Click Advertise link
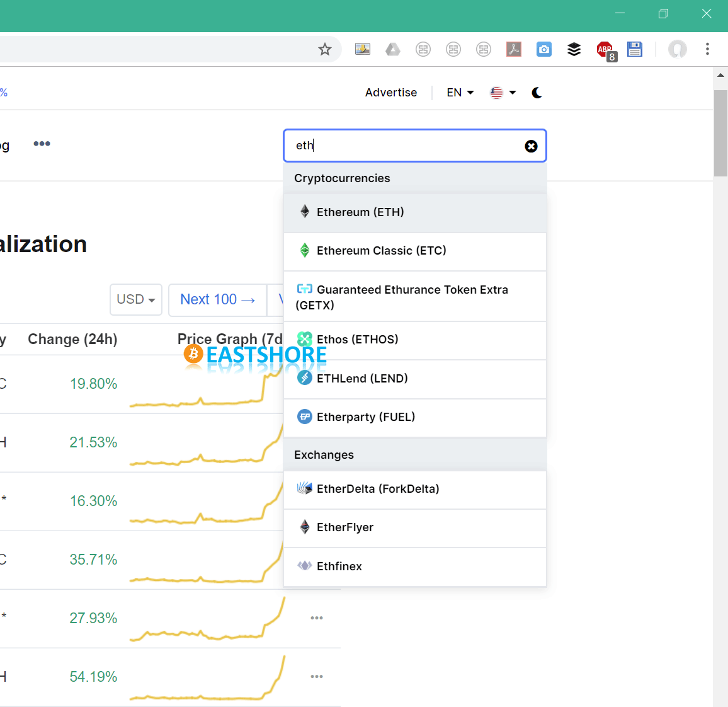 pyautogui.click(x=391, y=93)
